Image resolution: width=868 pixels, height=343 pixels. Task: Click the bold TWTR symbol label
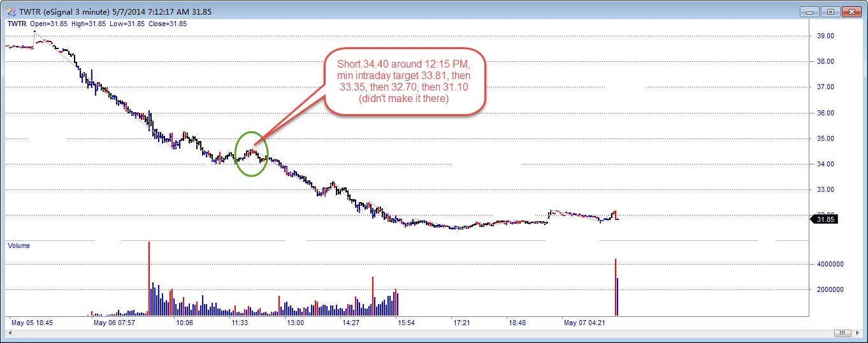click(x=17, y=24)
